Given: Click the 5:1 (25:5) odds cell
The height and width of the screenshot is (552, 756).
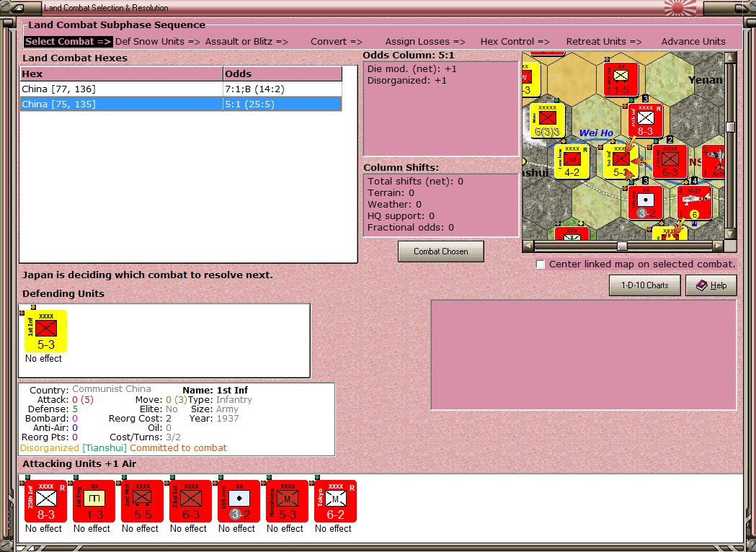Looking at the screenshot, I should [x=282, y=104].
